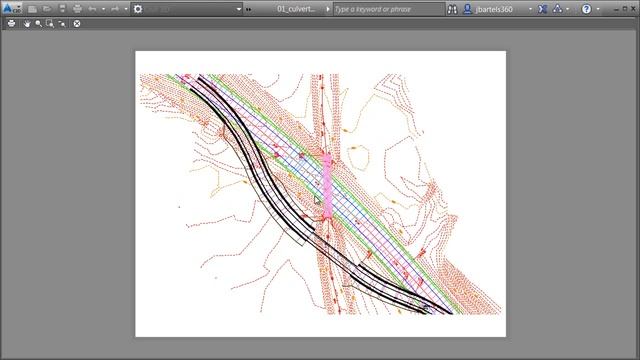Click the Stay Connected triangle icon
This screenshot has height=360, width=640.
[557, 9]
